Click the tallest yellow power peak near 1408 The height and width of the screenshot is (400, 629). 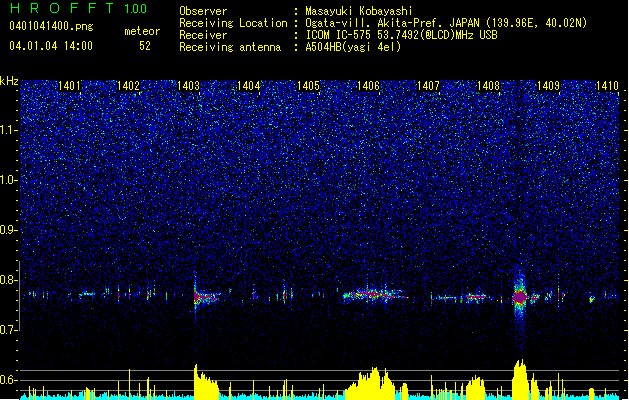[x=520, y=379]
